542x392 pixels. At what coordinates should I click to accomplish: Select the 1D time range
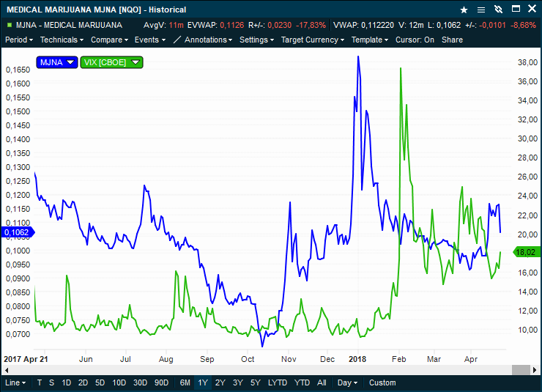click(x=66, y=382)
